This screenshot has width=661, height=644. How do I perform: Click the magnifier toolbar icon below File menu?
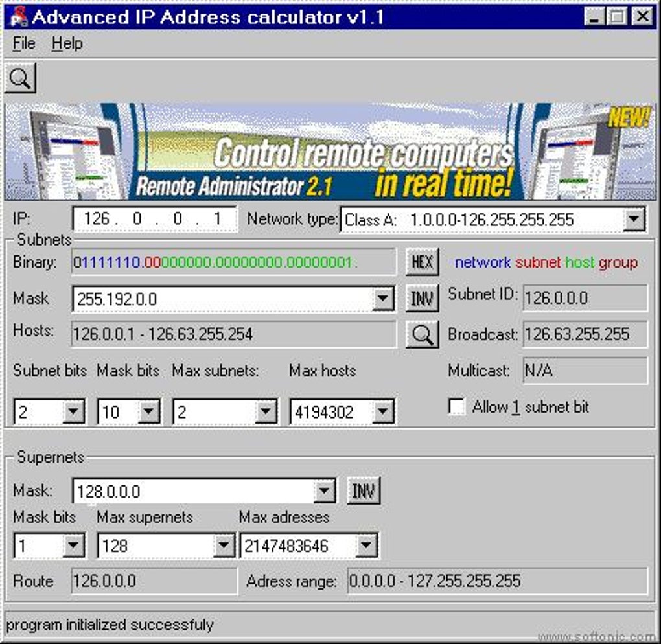tap(20, 78)
